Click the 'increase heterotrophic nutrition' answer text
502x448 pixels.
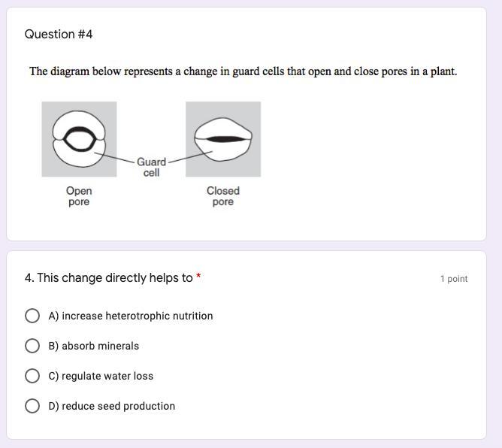pos(130,316)
